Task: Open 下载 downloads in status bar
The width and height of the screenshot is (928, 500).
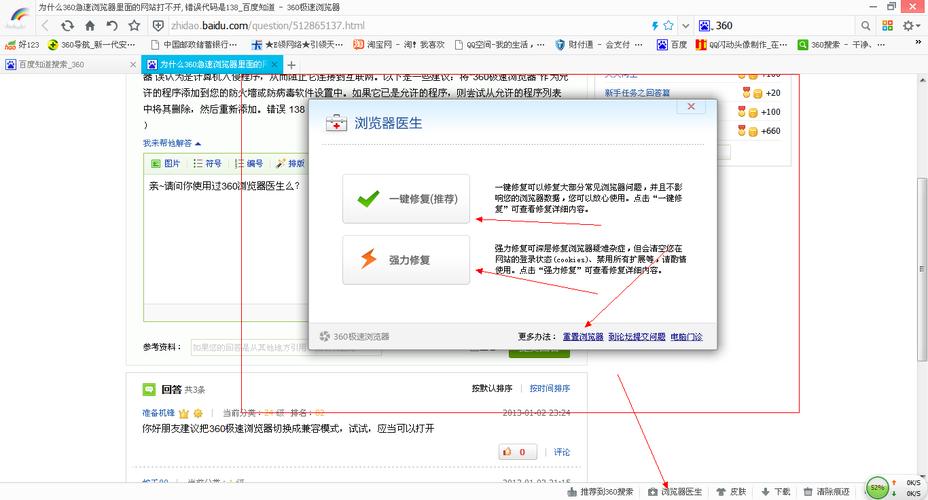Action: tap(776, 492)
